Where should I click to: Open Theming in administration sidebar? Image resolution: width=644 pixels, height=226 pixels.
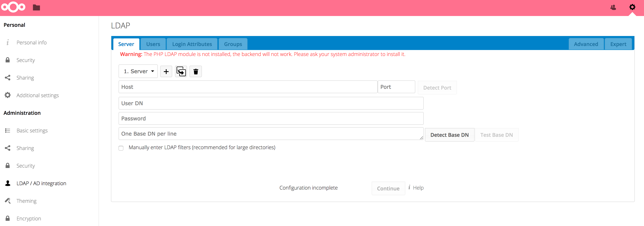[x=26, y=201]
